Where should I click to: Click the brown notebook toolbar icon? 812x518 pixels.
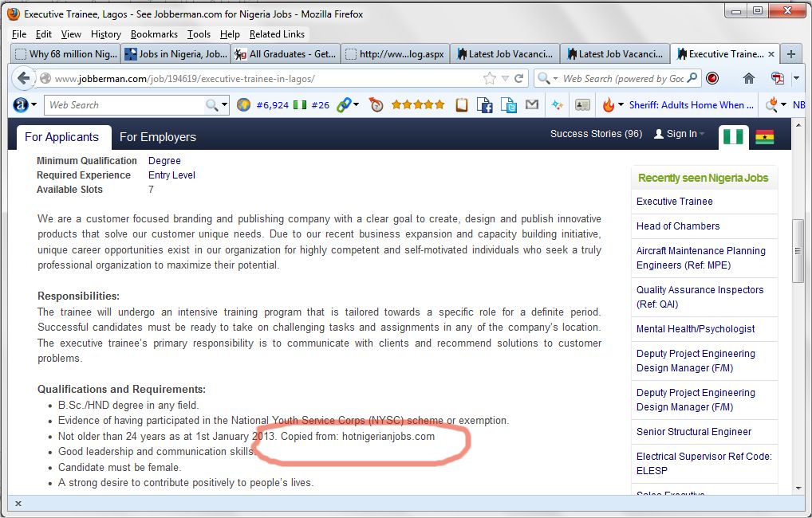point(461,105)
